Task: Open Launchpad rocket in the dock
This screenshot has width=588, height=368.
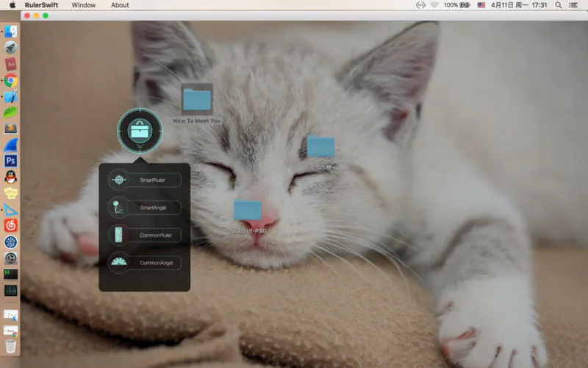Action: tap(10, 48)
